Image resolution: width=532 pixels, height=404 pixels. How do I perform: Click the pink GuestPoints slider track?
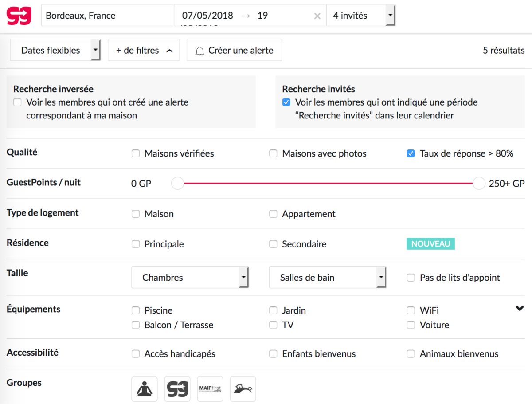click(328, 183)
